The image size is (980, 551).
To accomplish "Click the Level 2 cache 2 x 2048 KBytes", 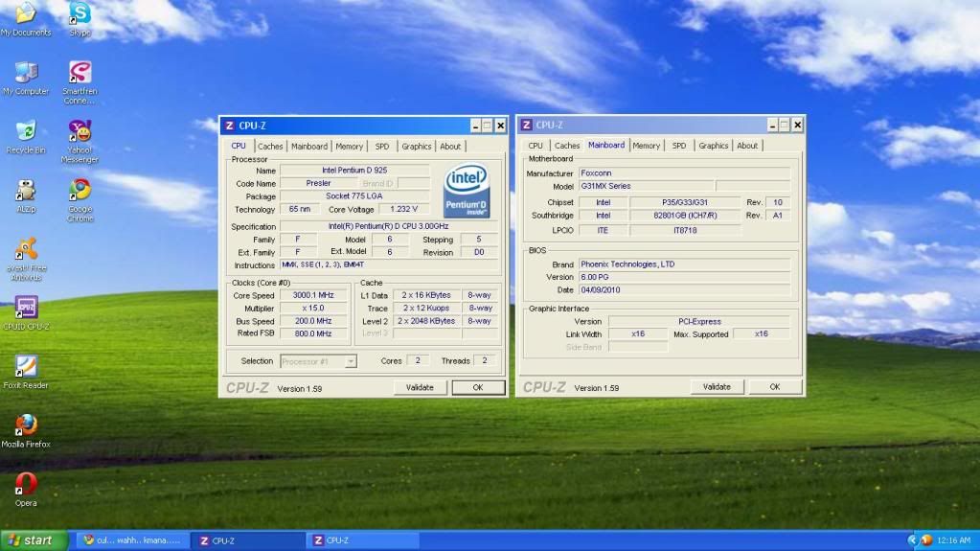I will pyautogui.click(x=426, y=321).
